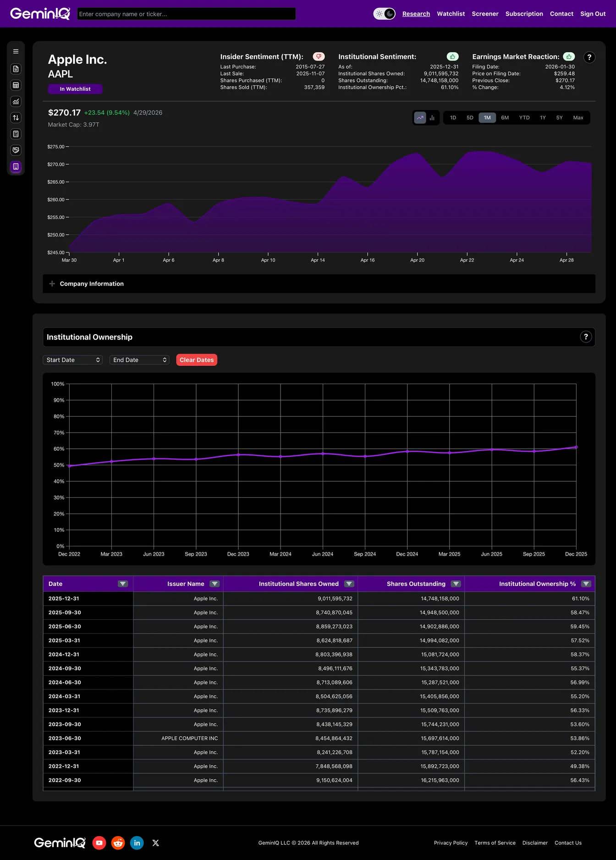The image size is (616, 860).
Task: Open Contact in top navigation
Action: click(x=561, y=14)
